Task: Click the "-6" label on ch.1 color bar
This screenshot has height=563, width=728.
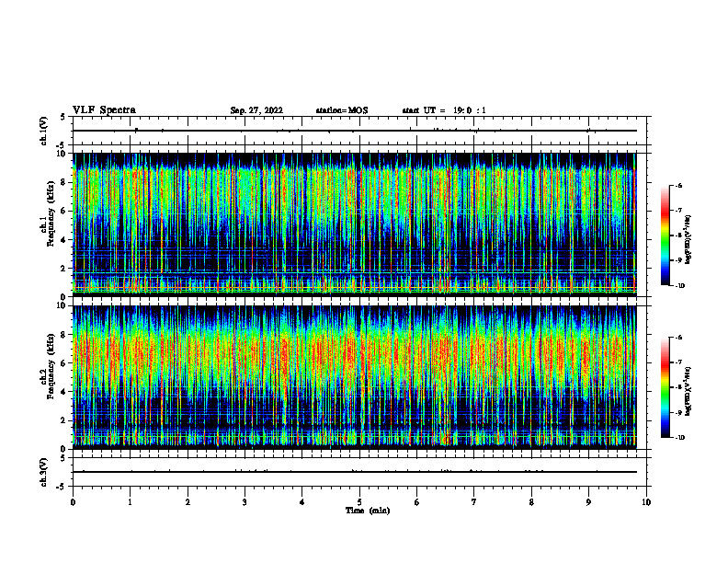Action: (x=678, y=185)
